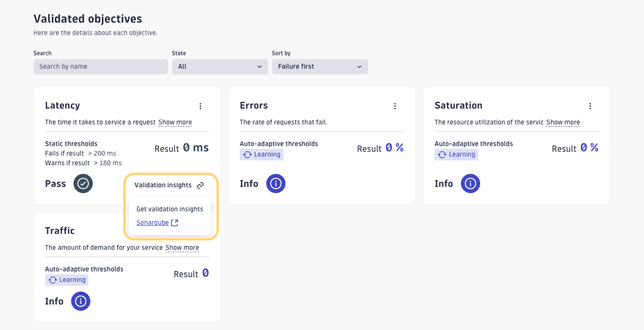The image size is (644, 330).
Task: Toggle the Learning badge on the Saturation card
Action: (x=456, y=155)
